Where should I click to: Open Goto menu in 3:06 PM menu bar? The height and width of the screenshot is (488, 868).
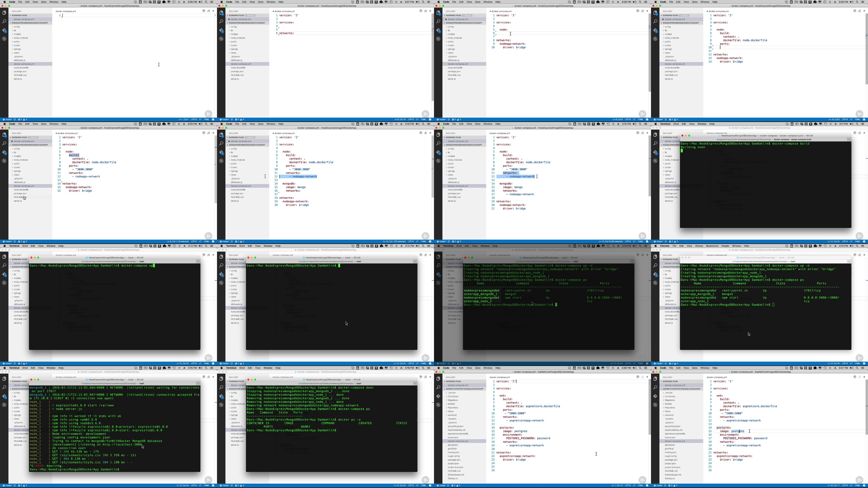[x=44, y=2]
